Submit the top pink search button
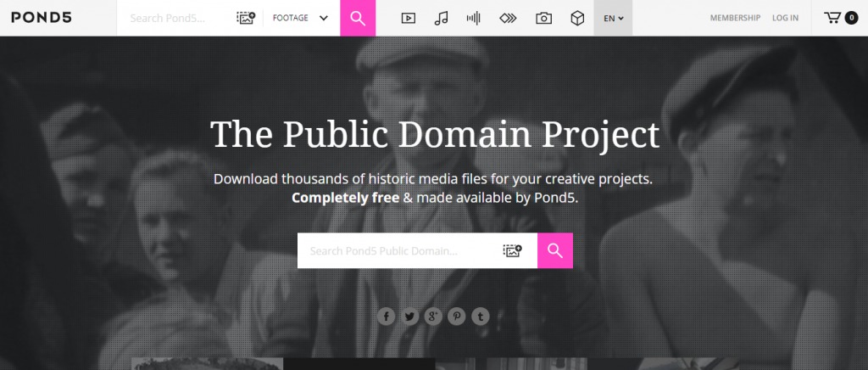Screen dimensions: 868x370 (x=358, y=18)
